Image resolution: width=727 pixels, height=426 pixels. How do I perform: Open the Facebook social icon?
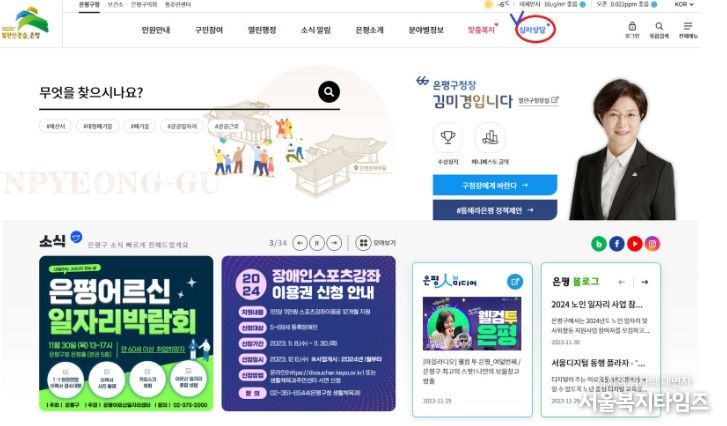(616, 244)
